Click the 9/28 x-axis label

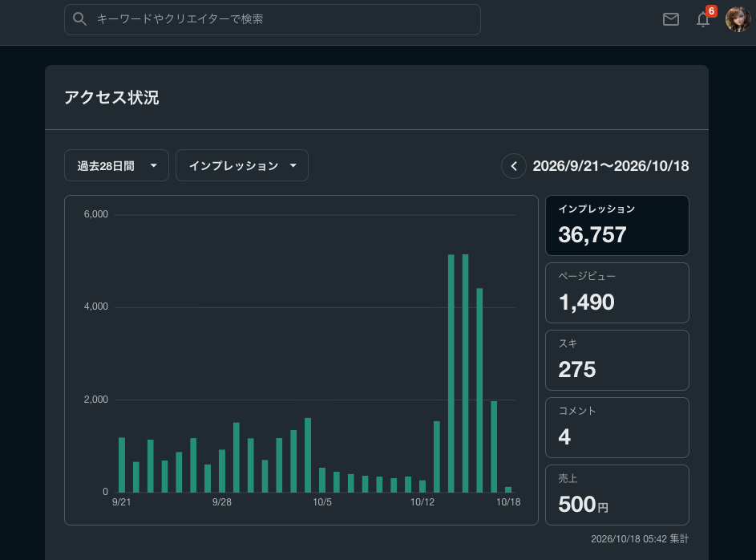click(x=222, y=502)
